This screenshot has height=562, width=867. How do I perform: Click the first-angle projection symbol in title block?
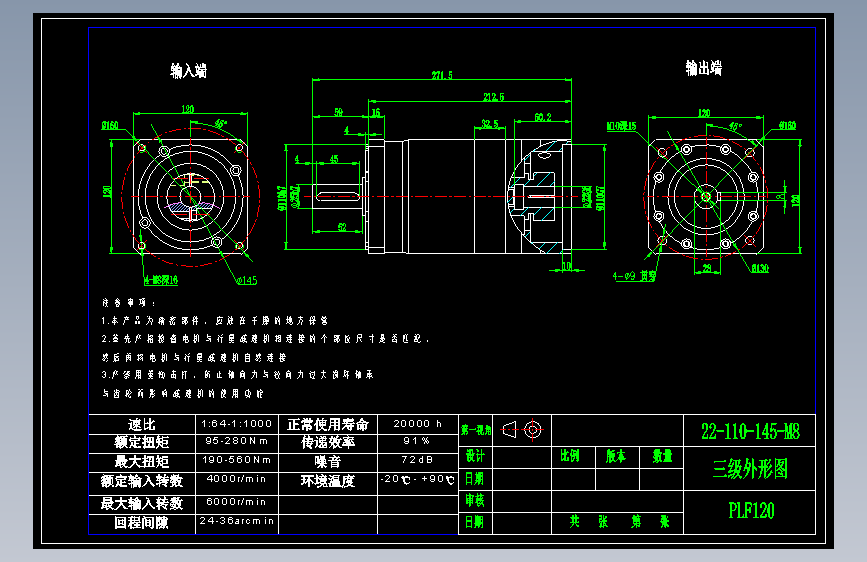(x=522, y=429)
